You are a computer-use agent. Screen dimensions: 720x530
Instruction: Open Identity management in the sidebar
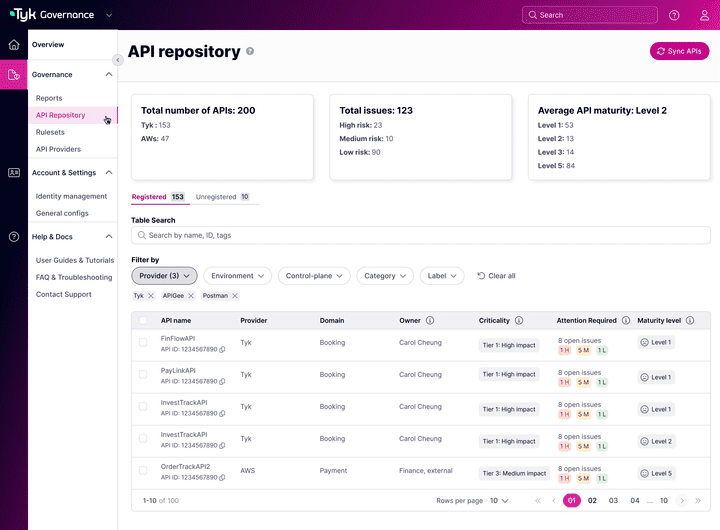coord(72,197)
